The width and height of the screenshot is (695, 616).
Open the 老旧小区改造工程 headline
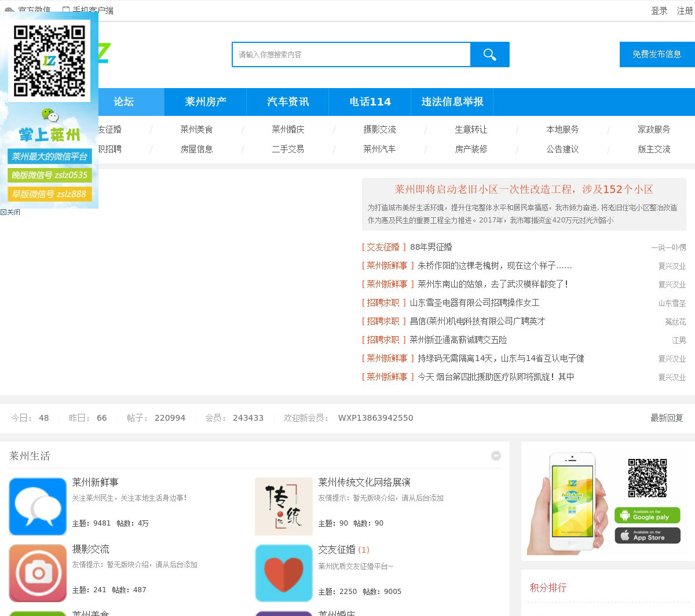[524, 189]
